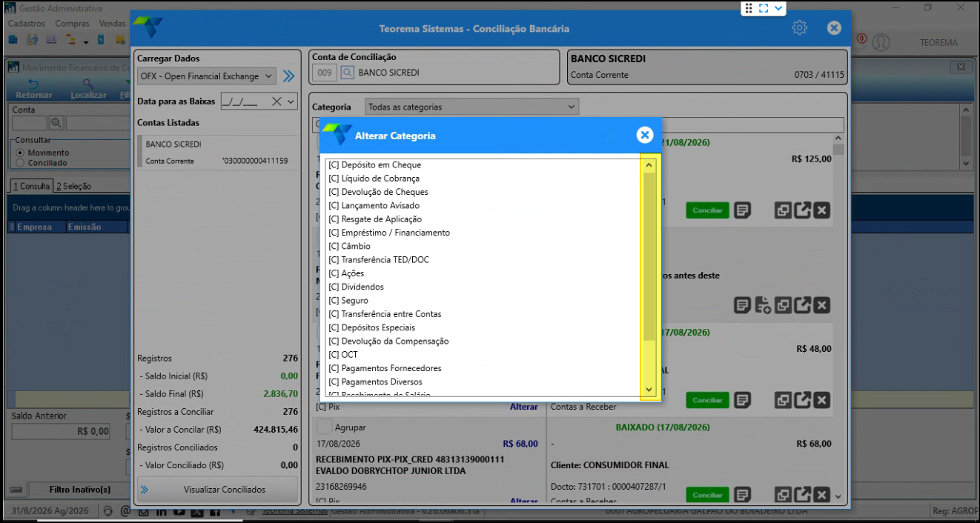Open the OFX - Open Financial Exchange dropdown
Viewport: 980px width, 523px height.
pos(206,76)
